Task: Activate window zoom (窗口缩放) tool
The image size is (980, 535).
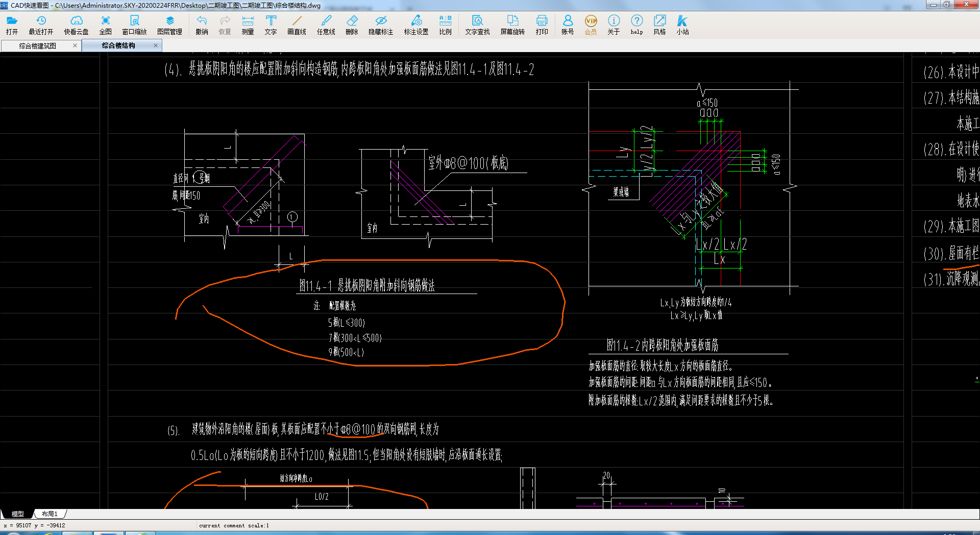Action: 134,25
